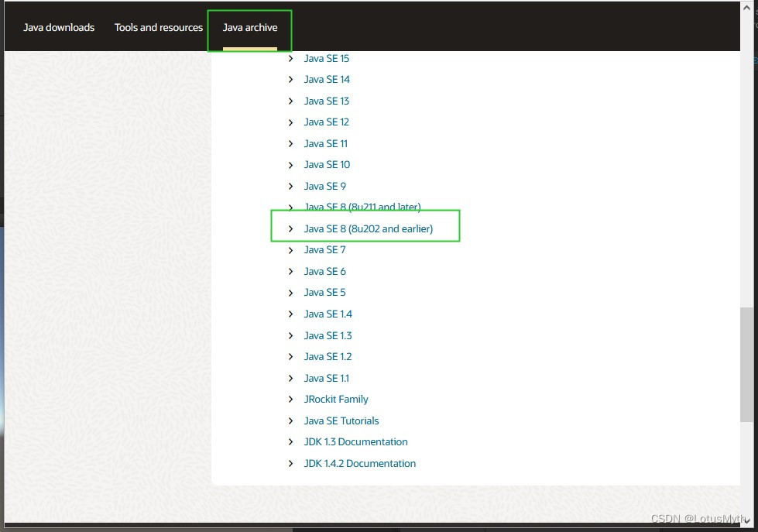Open the Java SE 1.4 archive link
This screenshot has height=532, width=758.
328,314
